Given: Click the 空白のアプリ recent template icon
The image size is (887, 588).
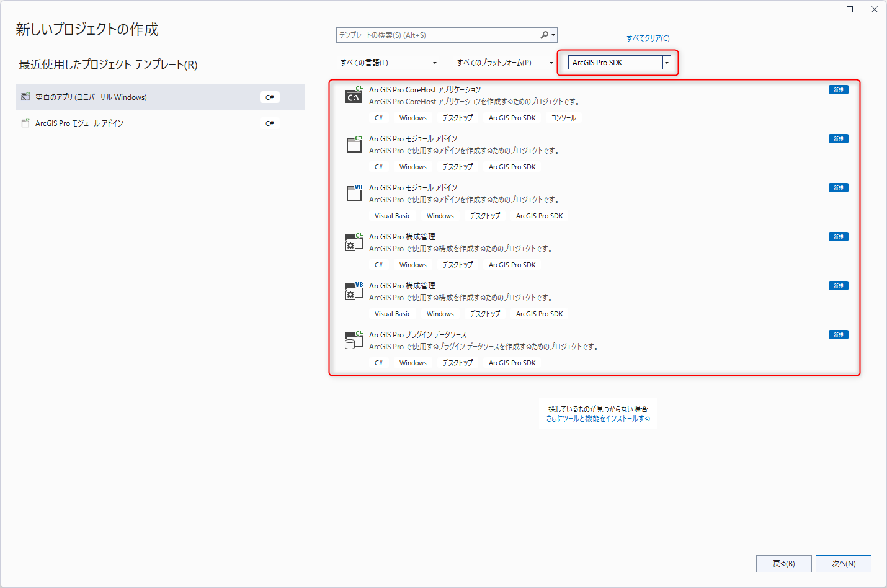Looking at the screenshot, I should [25, 97].
